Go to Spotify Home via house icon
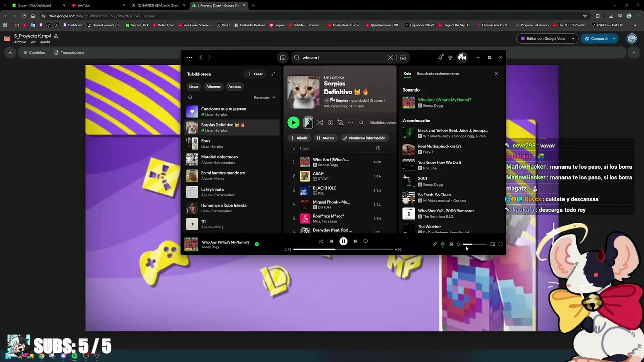 [283, 58]
